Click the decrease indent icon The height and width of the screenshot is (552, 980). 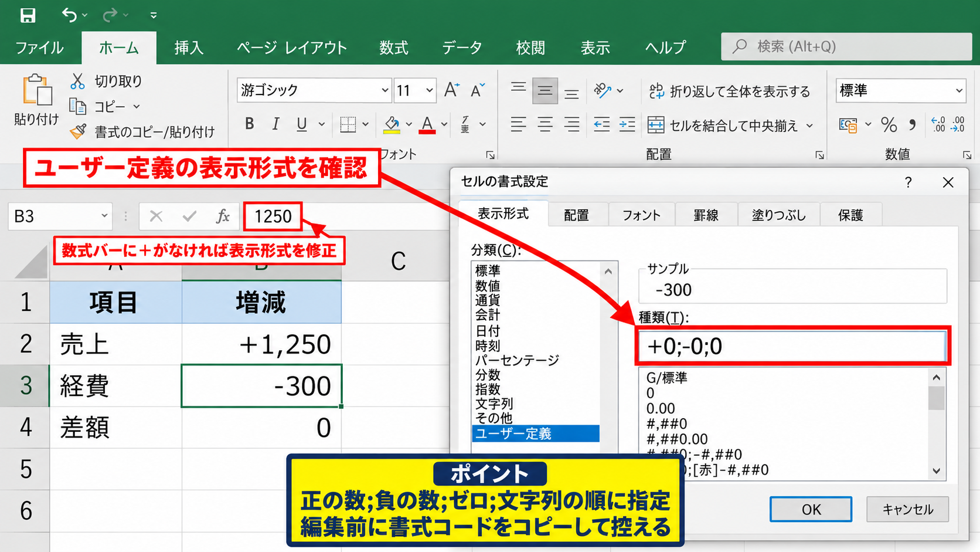click(601, 124)
